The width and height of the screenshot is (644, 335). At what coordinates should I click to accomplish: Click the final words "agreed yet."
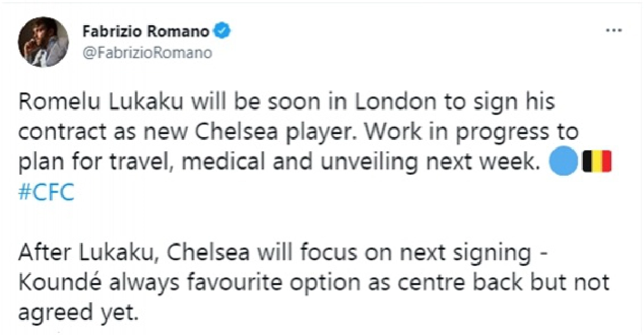pyautogui.click(x=79, y=312)
